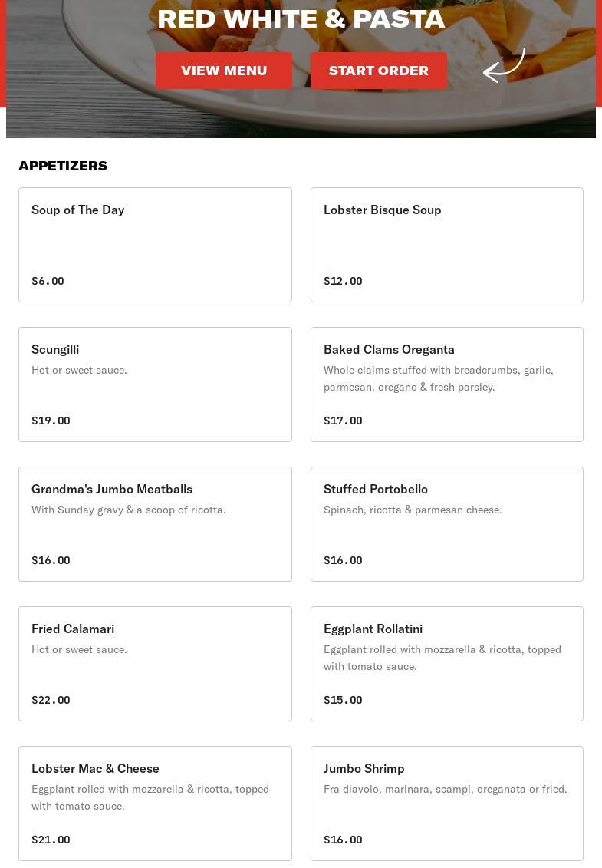Screen dimensions: 602x868
Task: Select the Soup of The Day item
Action: coord(155,244)
